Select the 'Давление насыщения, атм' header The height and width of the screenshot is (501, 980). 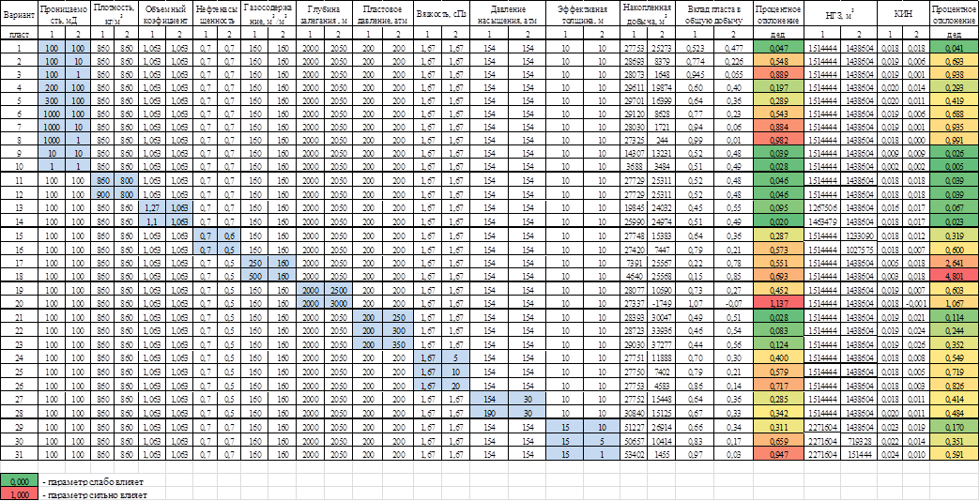[508, 14]
